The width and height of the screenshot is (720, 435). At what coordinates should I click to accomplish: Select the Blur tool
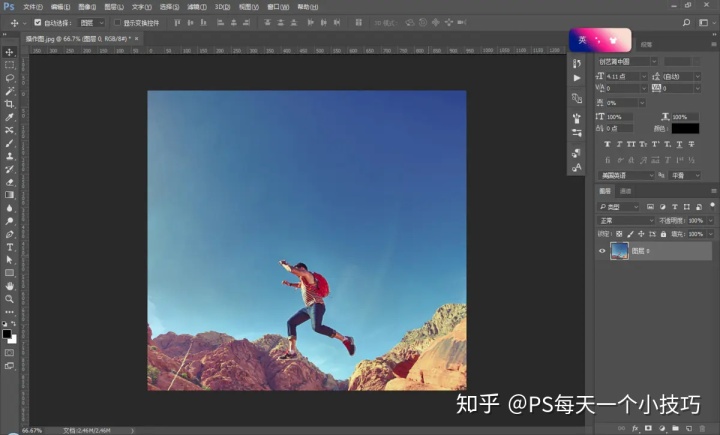[x=9, y=208]
